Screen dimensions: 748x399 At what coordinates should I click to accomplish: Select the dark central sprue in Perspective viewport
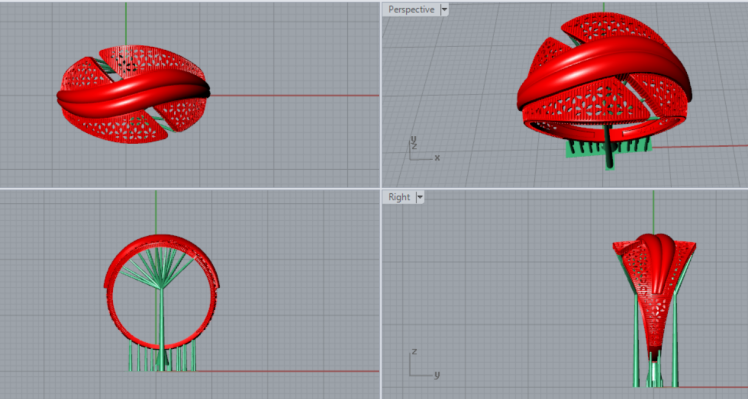[x=608, y=147]
